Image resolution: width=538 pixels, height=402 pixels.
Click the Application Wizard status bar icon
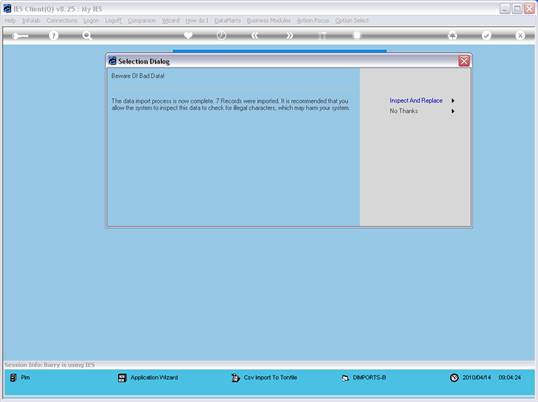[x=122, y=378]
